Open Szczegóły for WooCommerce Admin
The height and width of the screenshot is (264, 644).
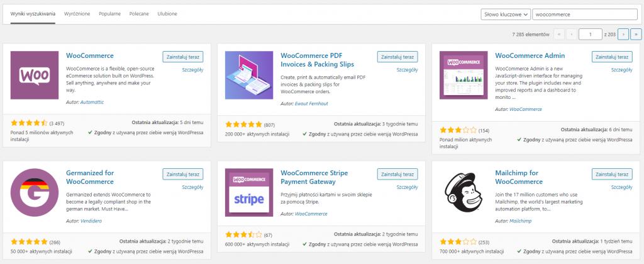click(622, 70)
